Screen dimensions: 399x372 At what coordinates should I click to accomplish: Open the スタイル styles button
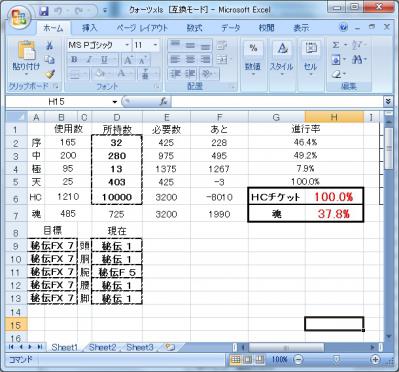pyautogui.click(x=282, y=59)
